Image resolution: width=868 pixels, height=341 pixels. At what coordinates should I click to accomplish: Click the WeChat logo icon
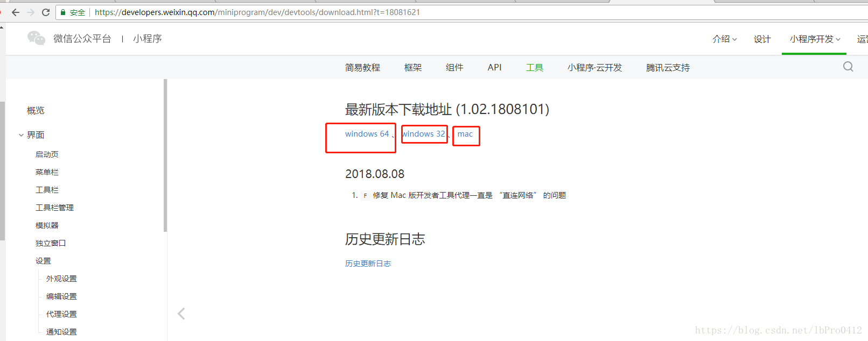(x=37, y=38)
